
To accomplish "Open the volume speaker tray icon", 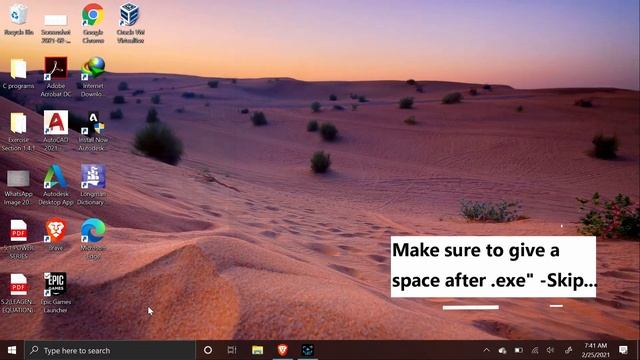I will coord(551,350).
